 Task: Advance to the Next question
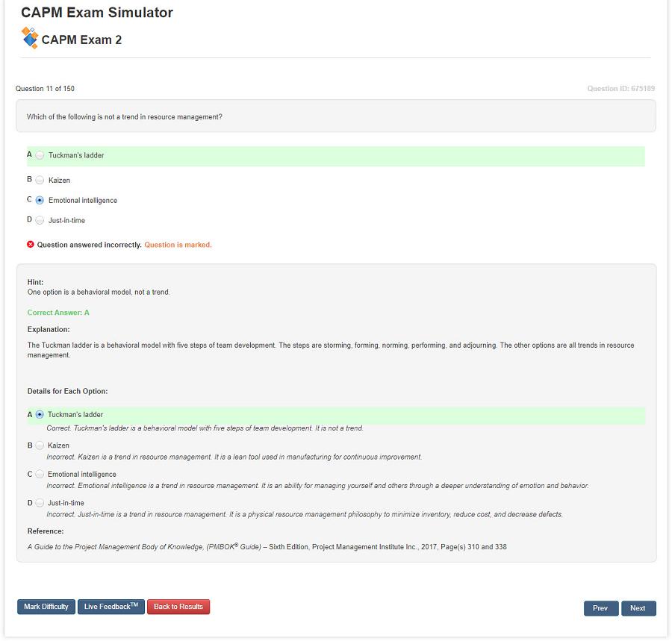638,608
